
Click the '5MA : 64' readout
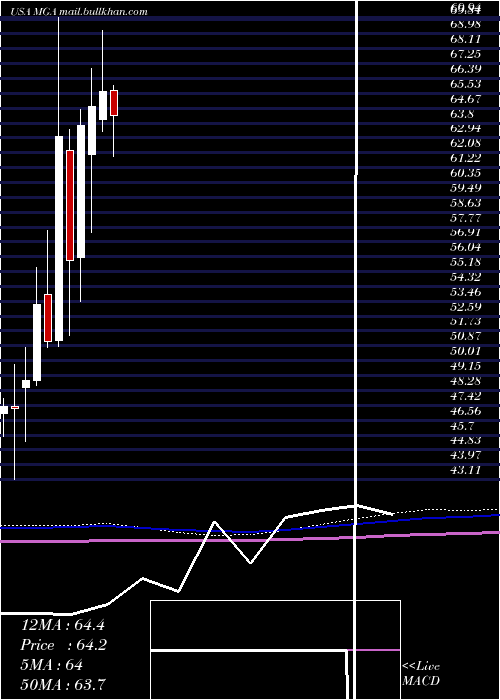coord(52,665)
